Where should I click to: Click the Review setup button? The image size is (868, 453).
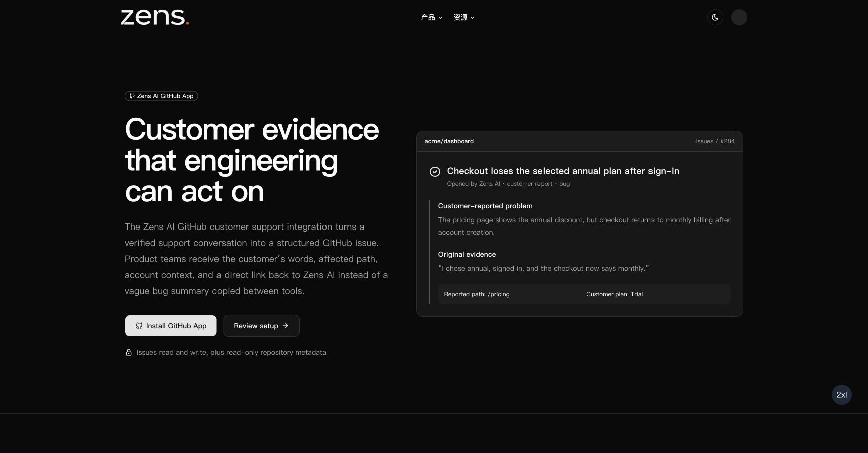click(x=261, y=326)
